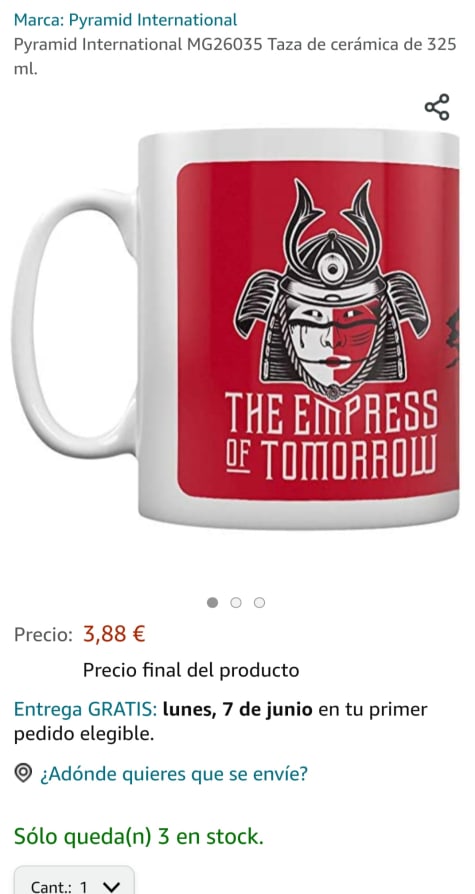Click the chevron arrow on quantity selector

tap(112, 887)
